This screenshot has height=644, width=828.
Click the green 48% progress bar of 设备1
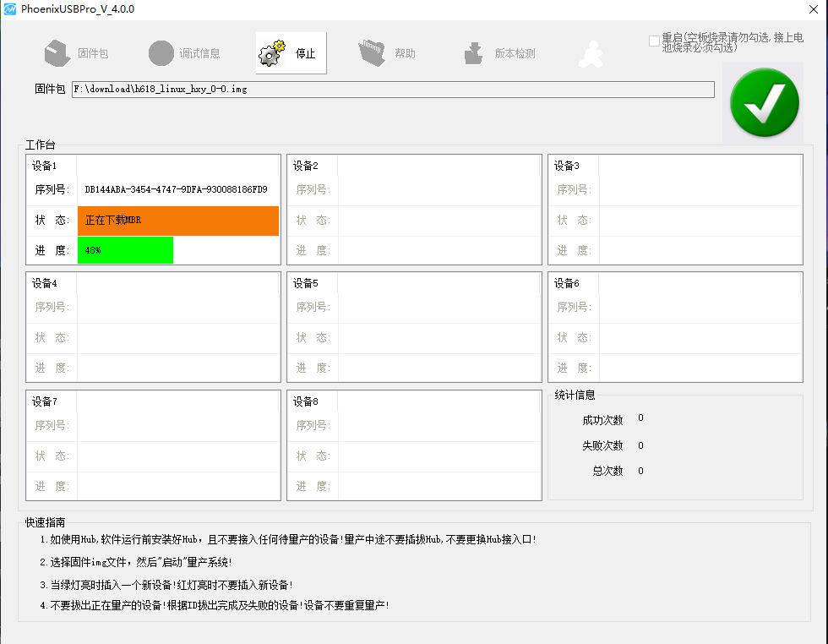pyautogui.click(x=125, y=250)
